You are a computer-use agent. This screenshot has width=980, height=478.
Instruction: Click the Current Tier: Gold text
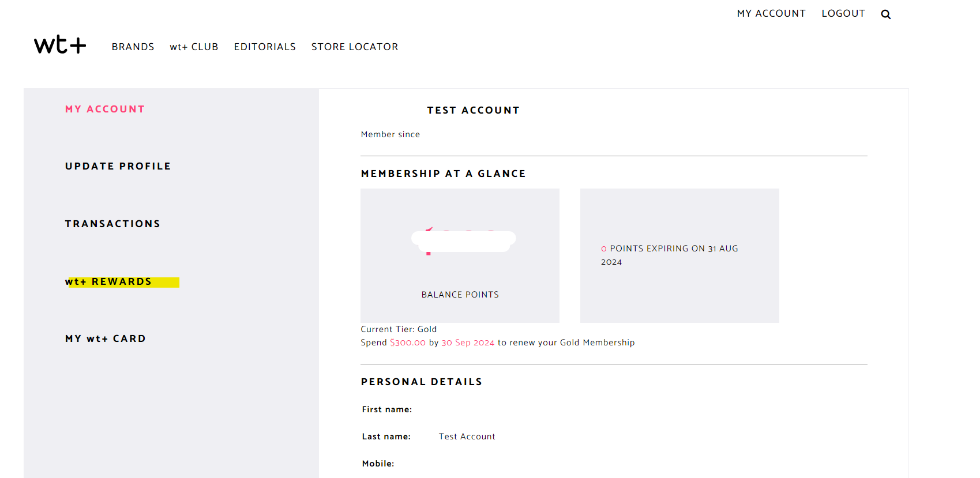coord(399,329)
